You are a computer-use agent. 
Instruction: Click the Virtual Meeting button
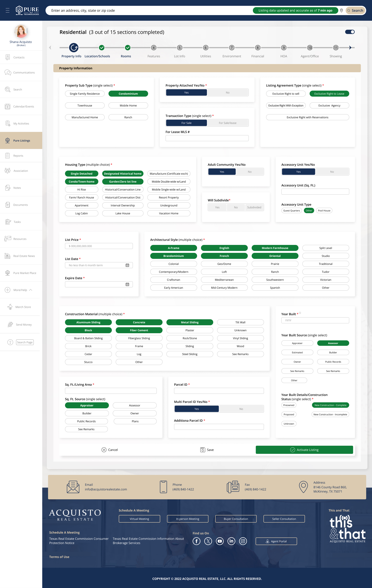[x=139, y=519]
